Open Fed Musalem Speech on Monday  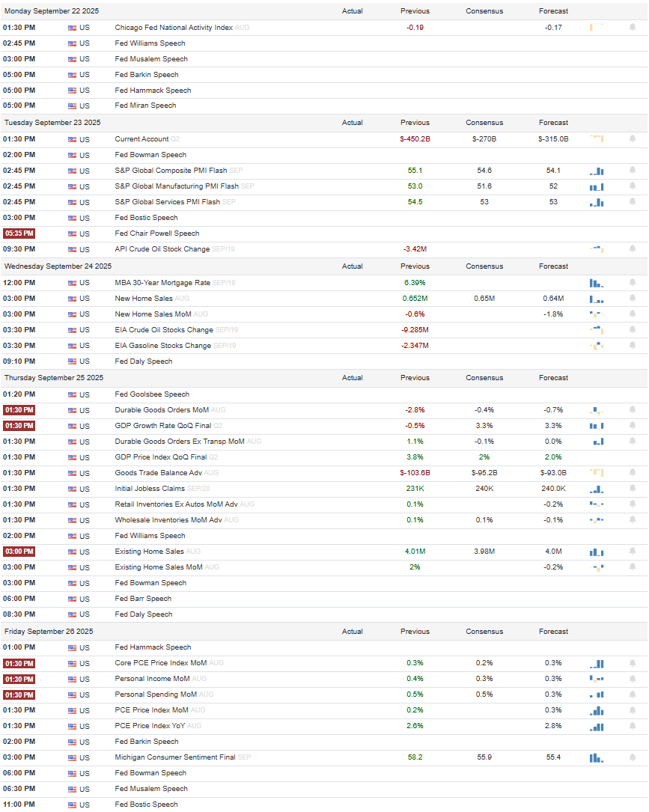(x=151, y=59)
